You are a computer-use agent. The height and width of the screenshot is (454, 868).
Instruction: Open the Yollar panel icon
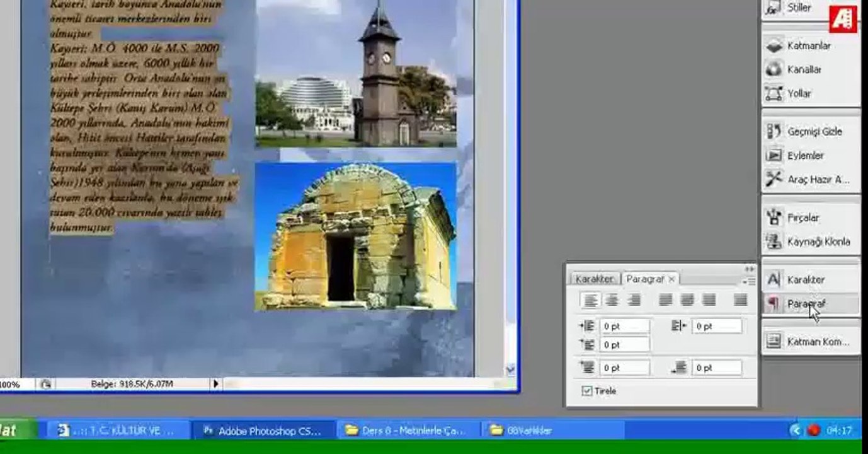point(774,93)
